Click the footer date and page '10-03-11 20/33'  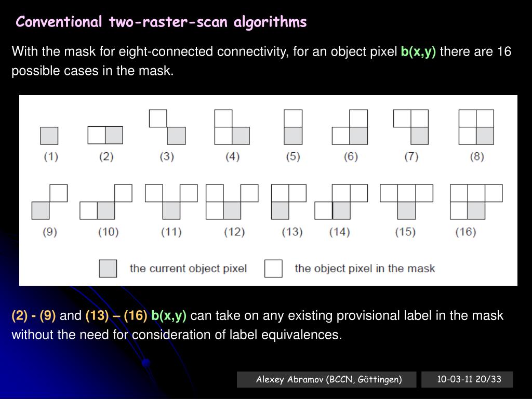click(469, 379)
